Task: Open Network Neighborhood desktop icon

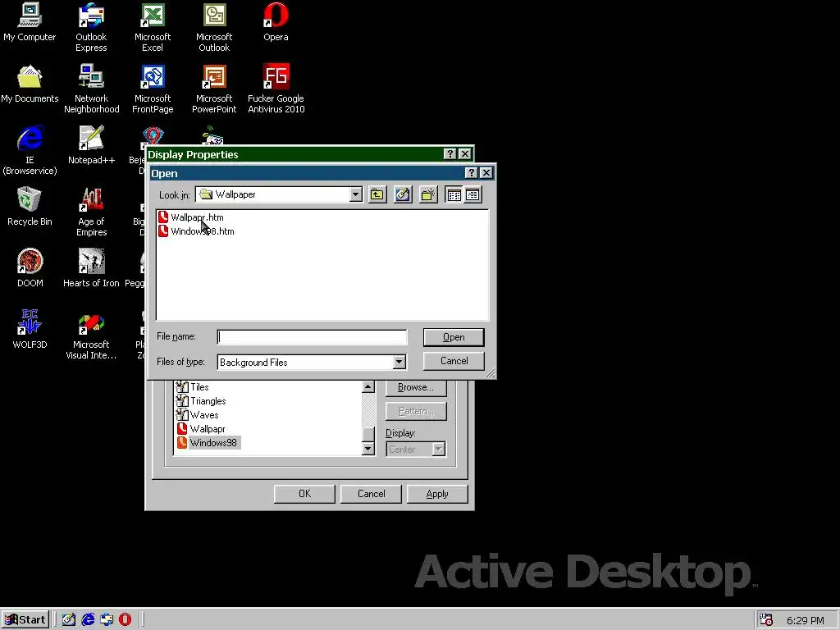Action: pos(92,89)
